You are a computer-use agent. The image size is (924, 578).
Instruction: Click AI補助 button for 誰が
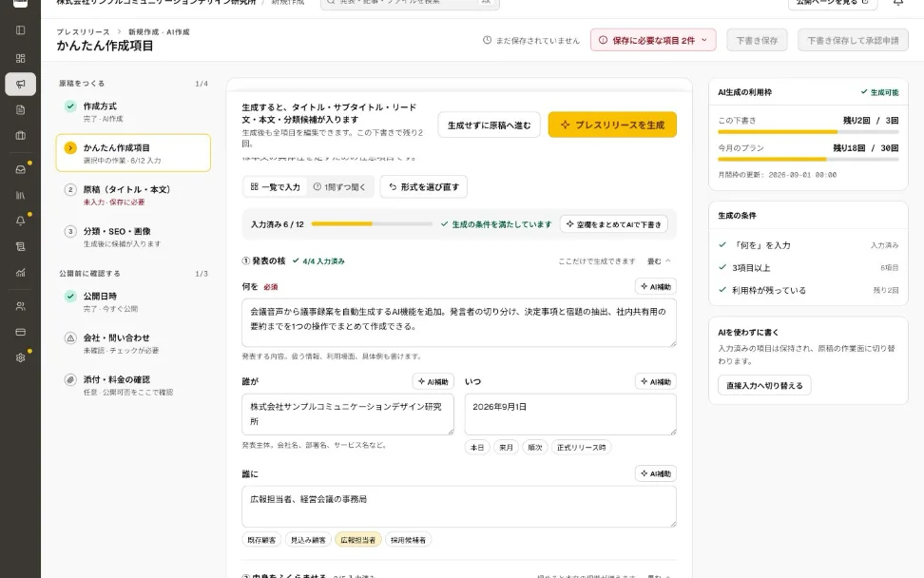pos(433,381)
